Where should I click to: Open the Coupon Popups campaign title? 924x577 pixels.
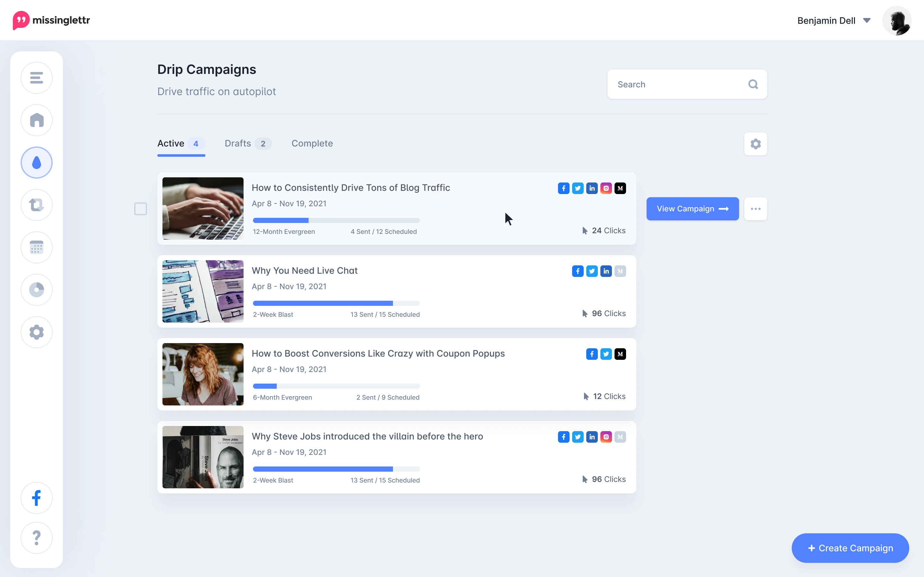(378, 353)
